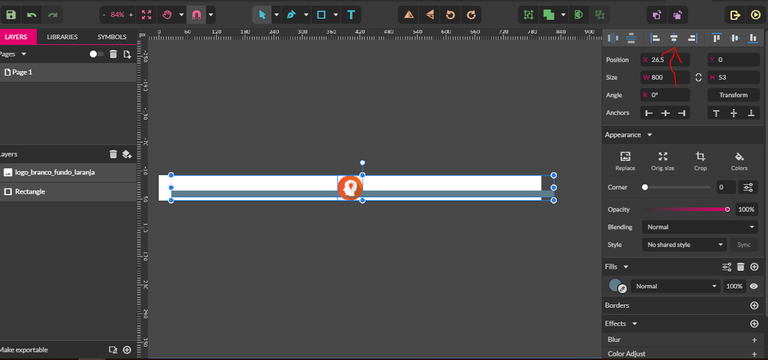Add a new layer
This screenshot has height=360, width=768.
coord(127,154)
